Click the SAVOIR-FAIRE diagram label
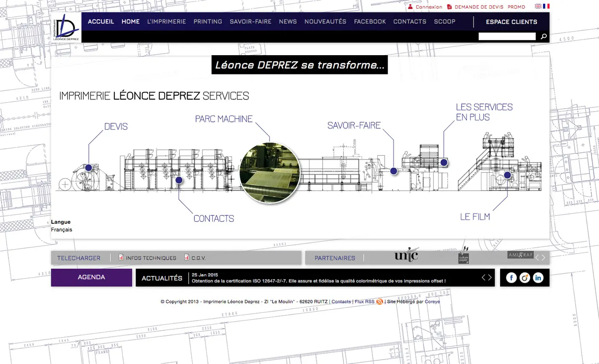This screenshot has height=364, width=599. (x=354, y=125)
